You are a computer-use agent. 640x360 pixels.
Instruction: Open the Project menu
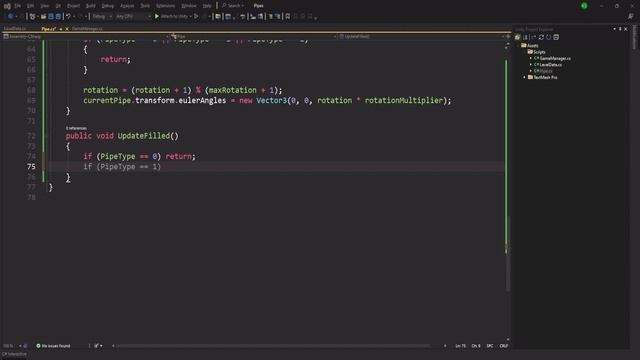73,6
